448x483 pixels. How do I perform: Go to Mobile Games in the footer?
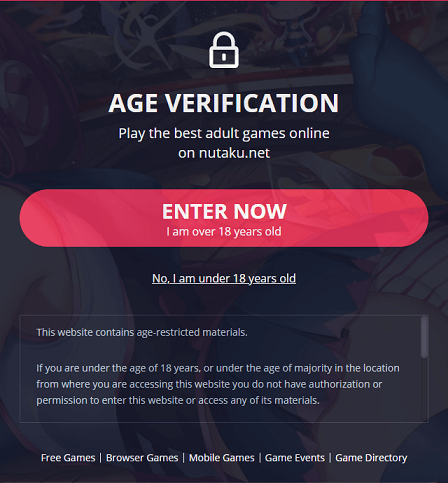(x=222, y=458)
